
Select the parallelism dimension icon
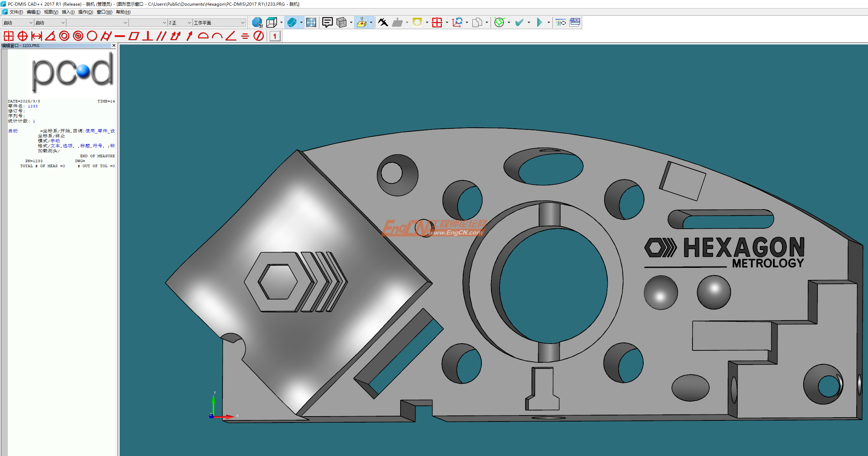tap(161, 36)
